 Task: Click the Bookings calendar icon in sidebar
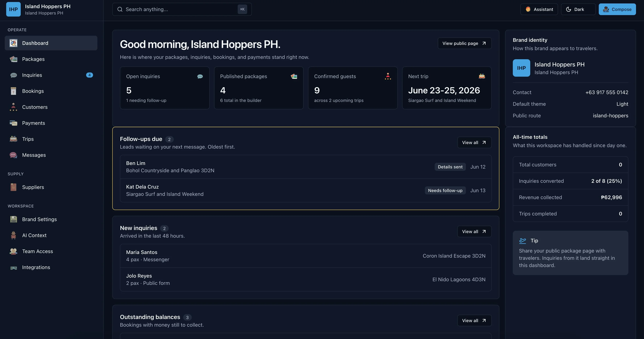coord(13,91)
